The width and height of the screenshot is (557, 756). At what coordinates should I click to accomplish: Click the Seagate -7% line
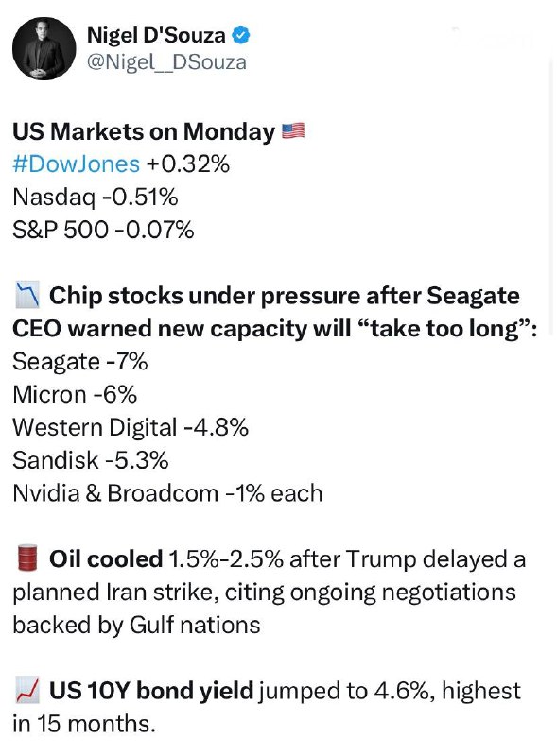click(x=80, y=362)
